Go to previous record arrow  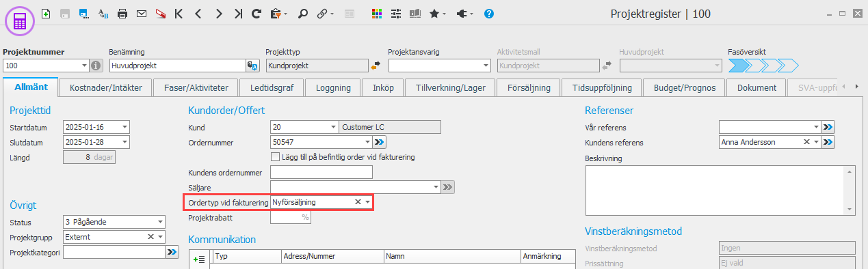coord(198,13)
